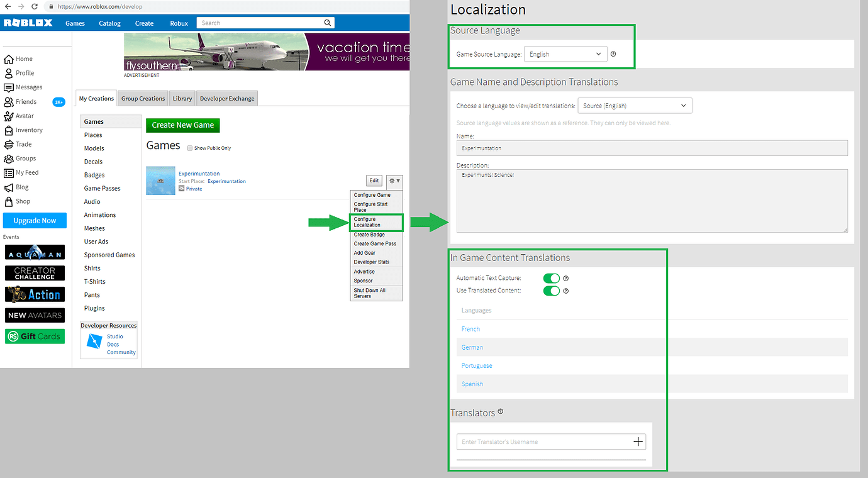Click the Edit button for Experimuntation
The image size is (868, 478).
point(374,181)
